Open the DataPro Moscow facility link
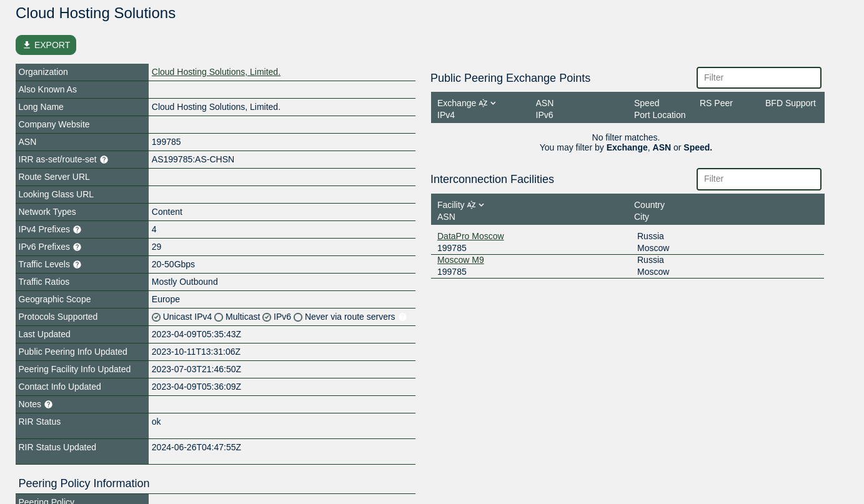864x504 pixels. click(x=470, y=236)
